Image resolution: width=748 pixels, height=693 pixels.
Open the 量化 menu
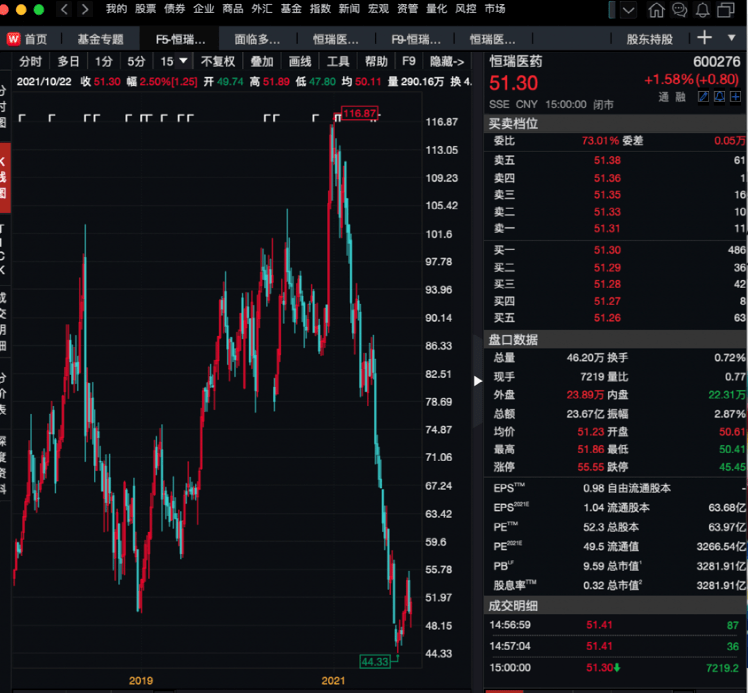coord(436,9)
